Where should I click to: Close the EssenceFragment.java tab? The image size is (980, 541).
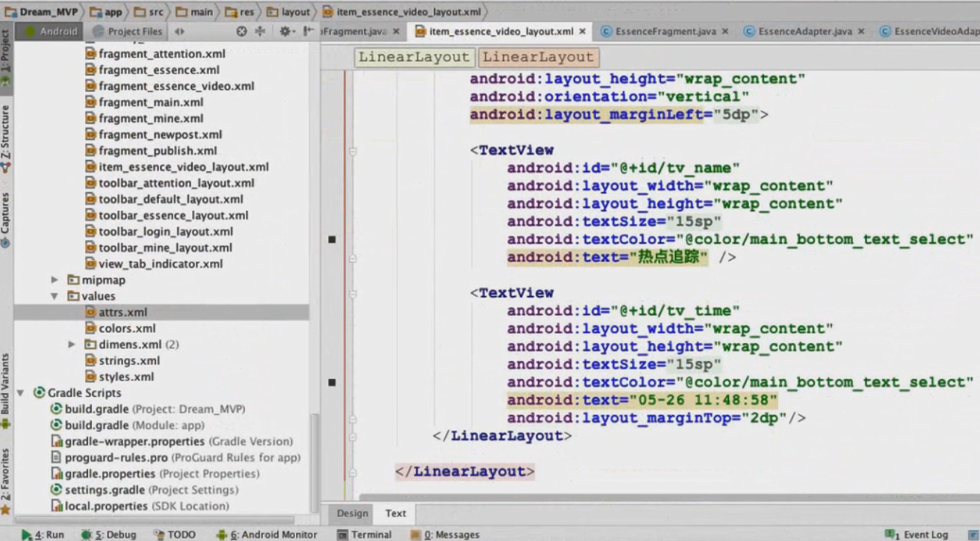pos(727,31)
